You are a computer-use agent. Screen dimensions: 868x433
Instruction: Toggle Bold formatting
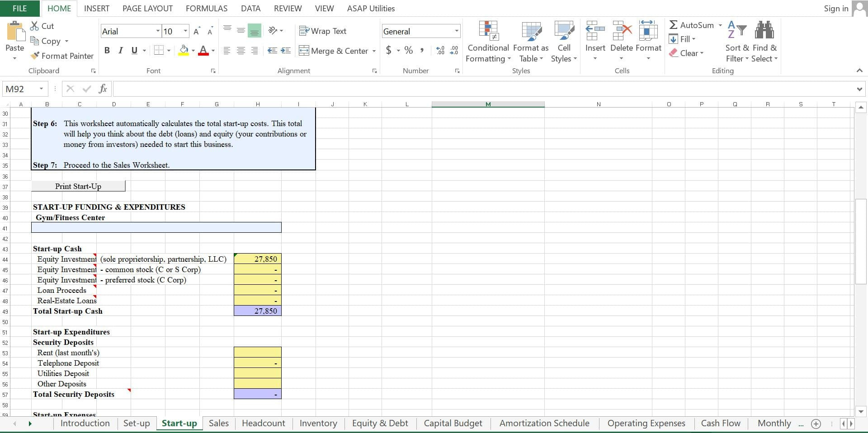coord(107,50)
